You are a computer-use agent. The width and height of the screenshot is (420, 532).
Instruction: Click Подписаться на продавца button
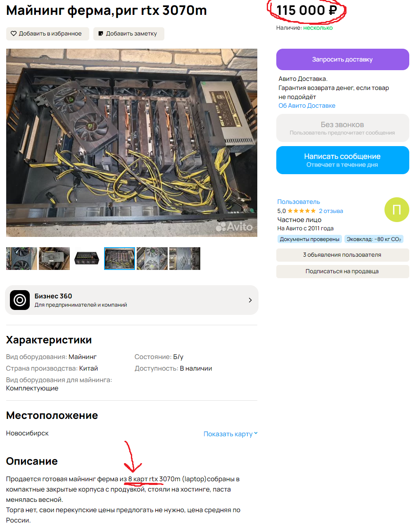coord(342,271)
